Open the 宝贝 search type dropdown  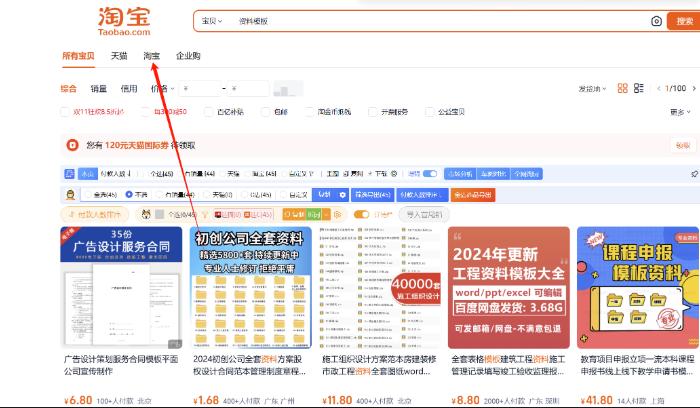click(x=210, y=20)
